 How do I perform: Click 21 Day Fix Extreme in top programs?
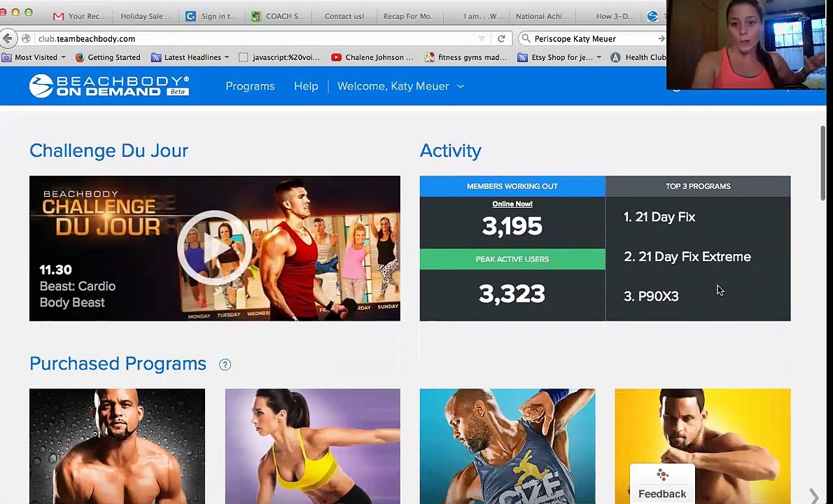(687, 256)
